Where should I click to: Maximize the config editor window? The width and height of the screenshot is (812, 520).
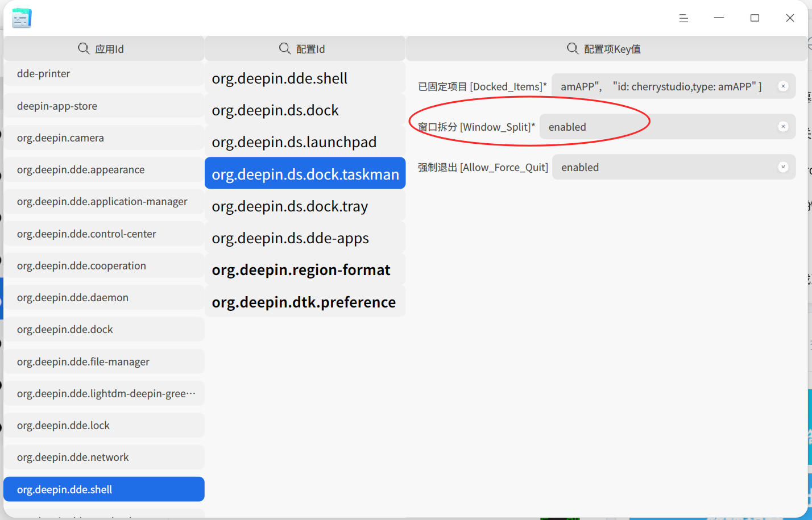click(x=755, y=18)
